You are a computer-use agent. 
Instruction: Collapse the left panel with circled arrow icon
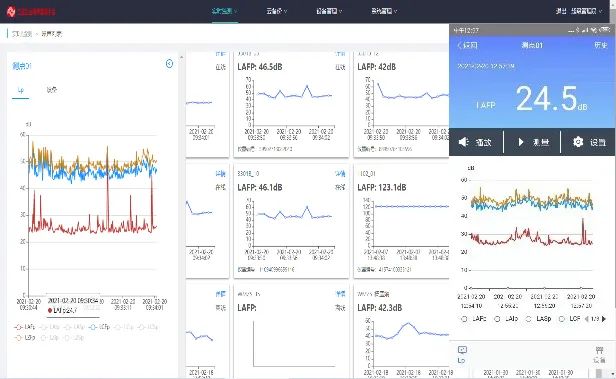coord(169,64)
